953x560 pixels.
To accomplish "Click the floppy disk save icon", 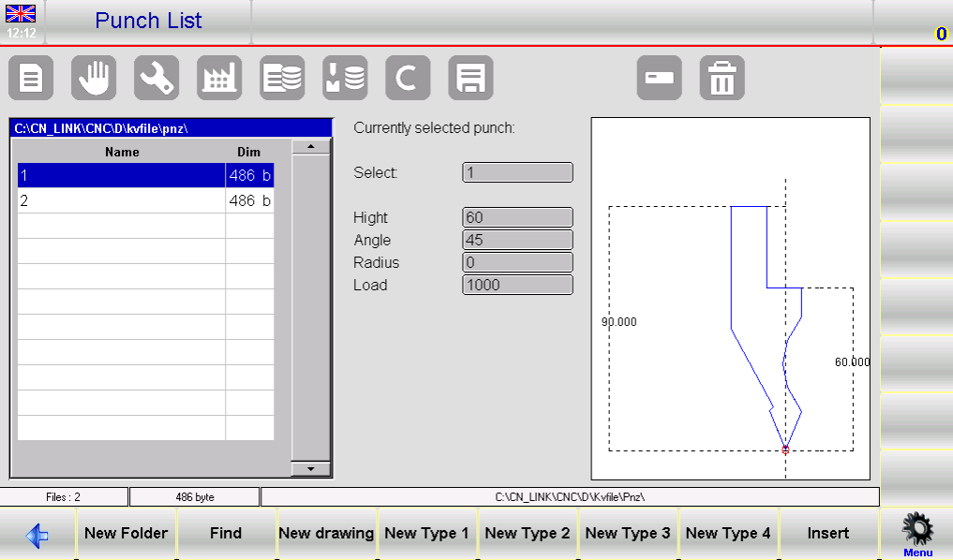I will (470, 78).
